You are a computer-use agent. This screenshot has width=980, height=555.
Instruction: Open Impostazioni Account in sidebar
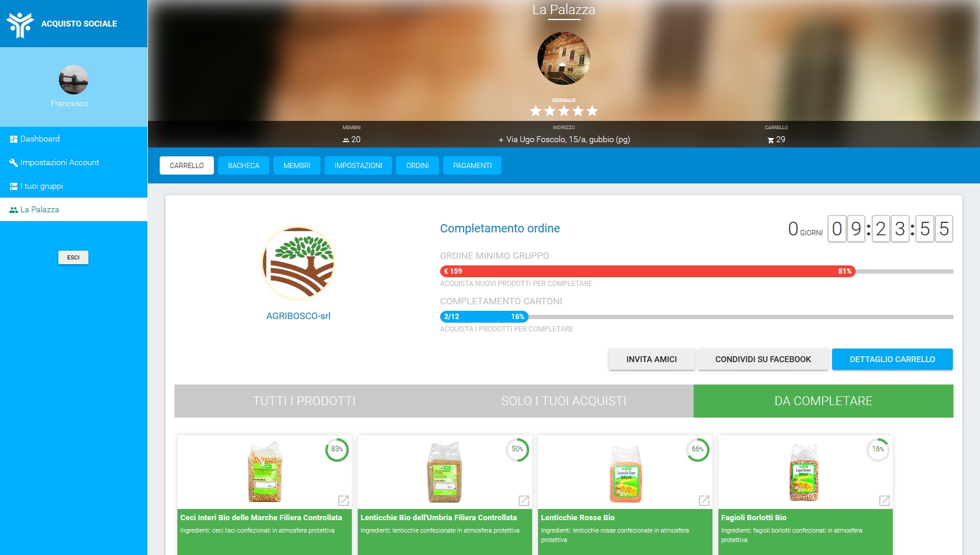(59, 163)
